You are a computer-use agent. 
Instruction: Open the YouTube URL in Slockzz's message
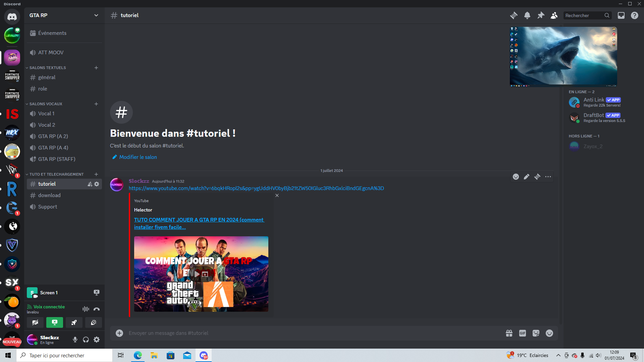[x=256, y=188]
